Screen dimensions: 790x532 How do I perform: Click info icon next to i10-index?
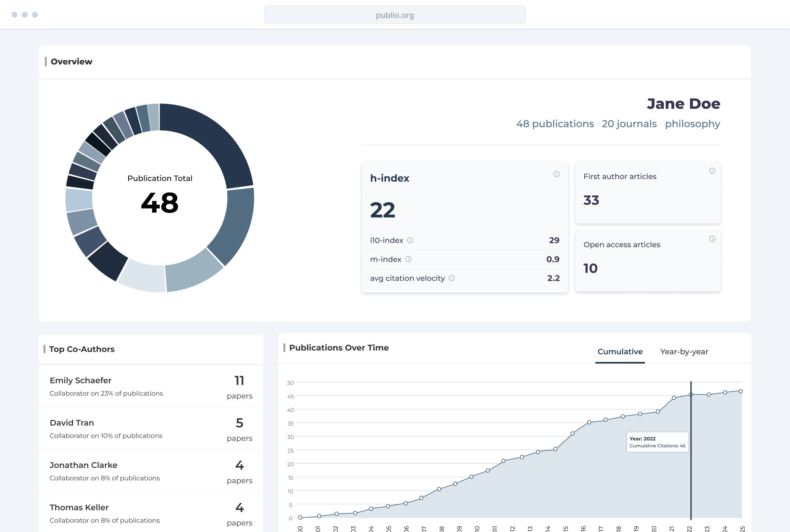(410, 240)
